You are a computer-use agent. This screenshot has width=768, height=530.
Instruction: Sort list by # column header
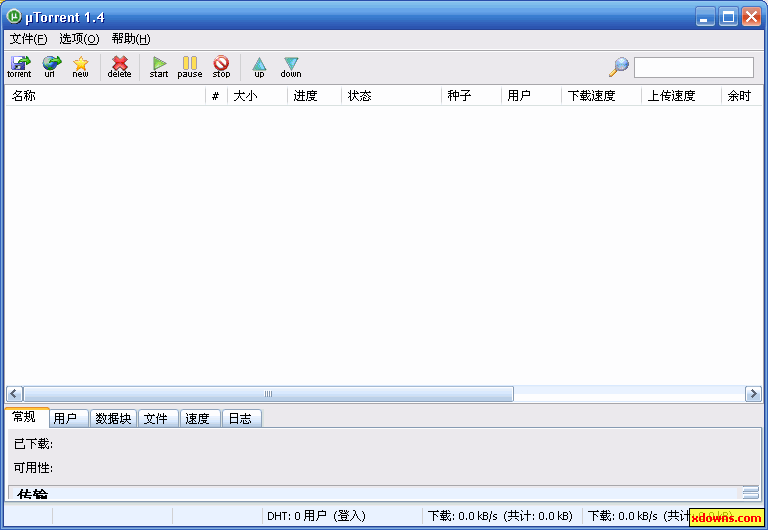click(216, 96)
